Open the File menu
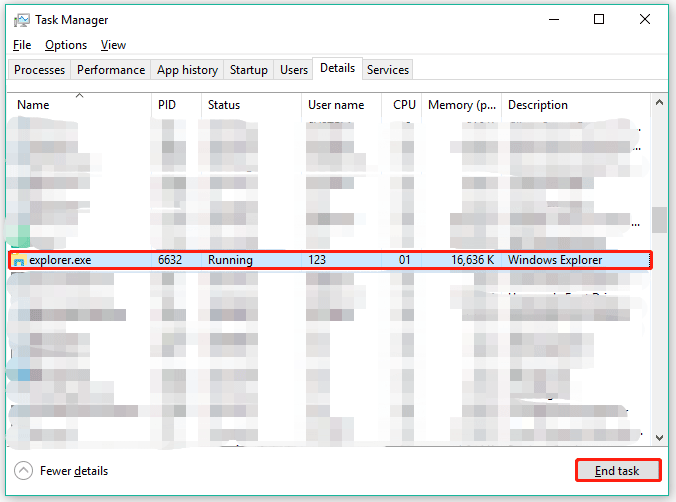The width and height of the screenshot is (676, 502). click(x=22, y=45)
